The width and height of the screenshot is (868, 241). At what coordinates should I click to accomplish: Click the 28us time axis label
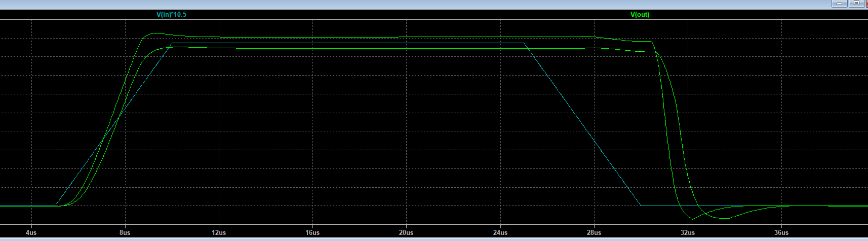tap(594, 233)
